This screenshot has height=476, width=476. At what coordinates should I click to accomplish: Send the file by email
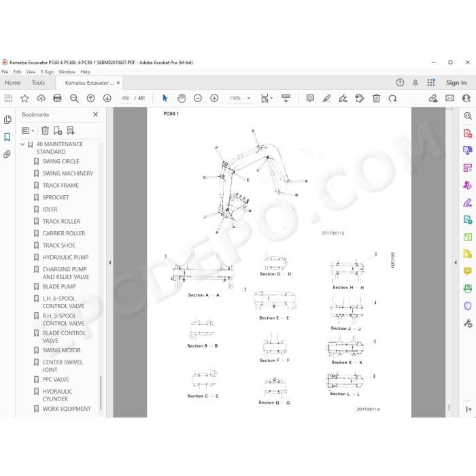(450, 99)
